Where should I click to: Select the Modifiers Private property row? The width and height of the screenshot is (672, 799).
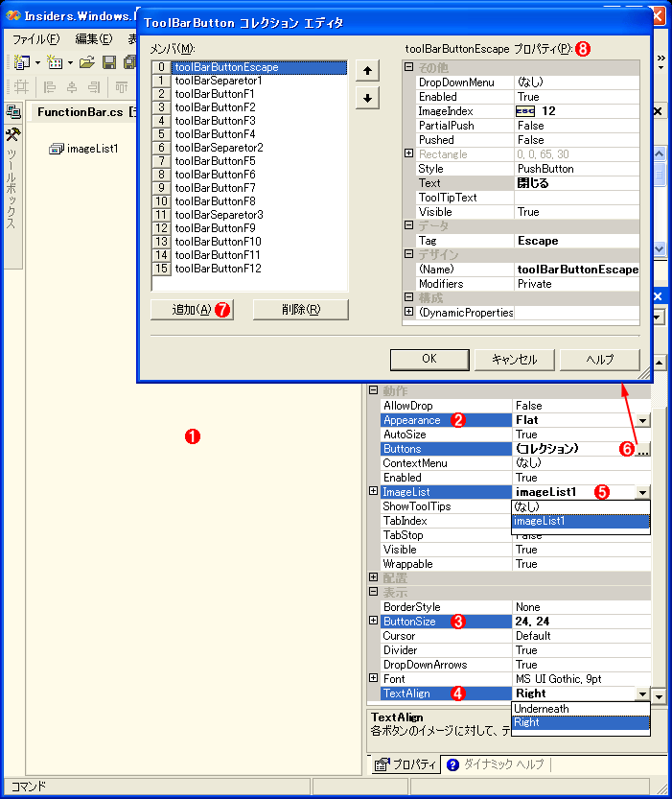pyautogui.click(x=527, y=284)
